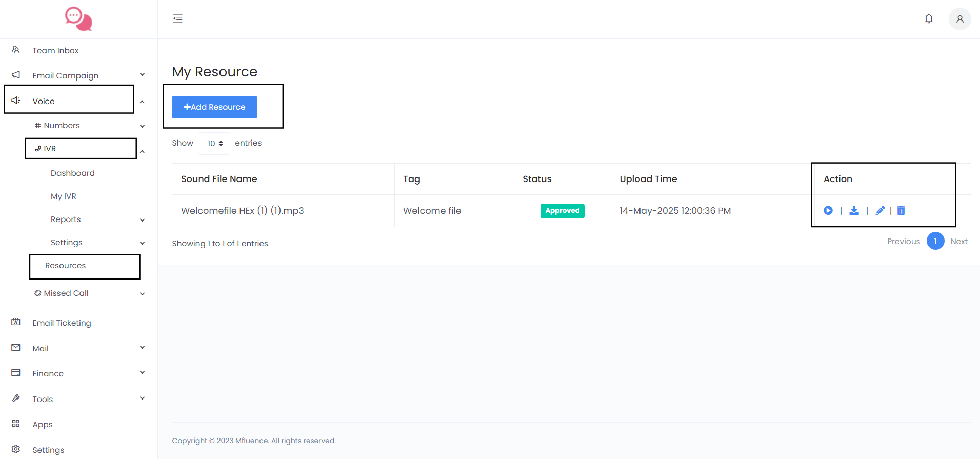This screenshot has width=980, height=459.
Task: Download the Welcomefile mp3 resource
Action: coord(854,211)
